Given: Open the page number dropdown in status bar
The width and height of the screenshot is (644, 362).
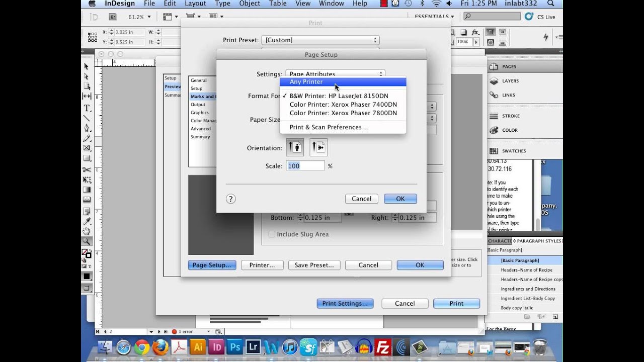Looking at the screenshot, I should (151, 332).
